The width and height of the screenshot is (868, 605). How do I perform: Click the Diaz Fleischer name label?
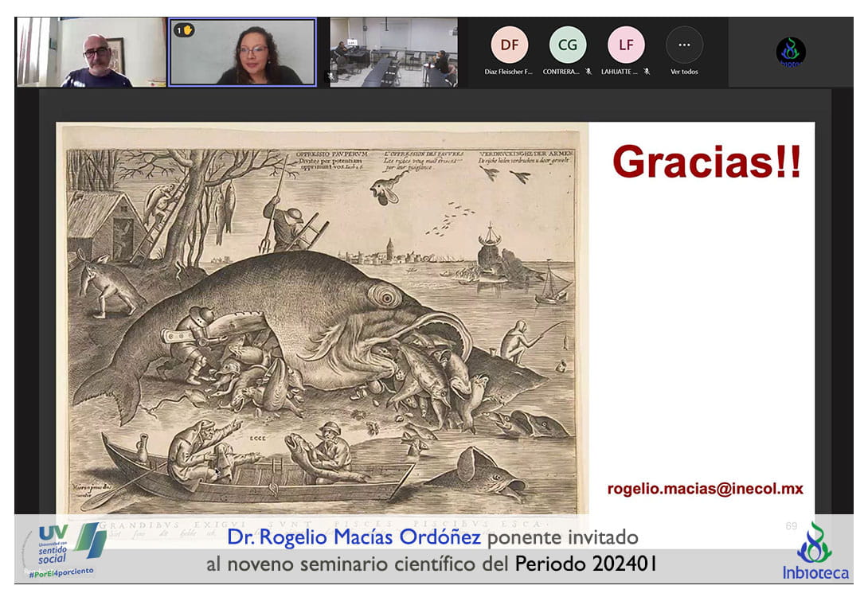(509, 72)
